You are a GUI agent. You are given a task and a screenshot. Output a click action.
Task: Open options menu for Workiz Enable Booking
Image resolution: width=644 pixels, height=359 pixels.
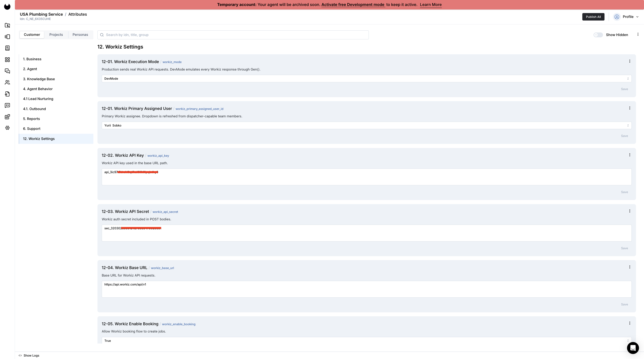pos(629,323)
